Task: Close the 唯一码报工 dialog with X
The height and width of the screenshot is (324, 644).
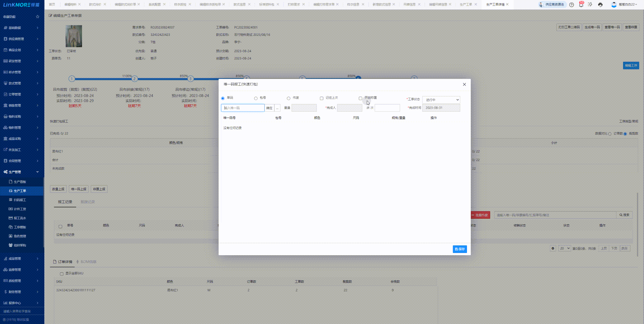Action: point(464,84)
